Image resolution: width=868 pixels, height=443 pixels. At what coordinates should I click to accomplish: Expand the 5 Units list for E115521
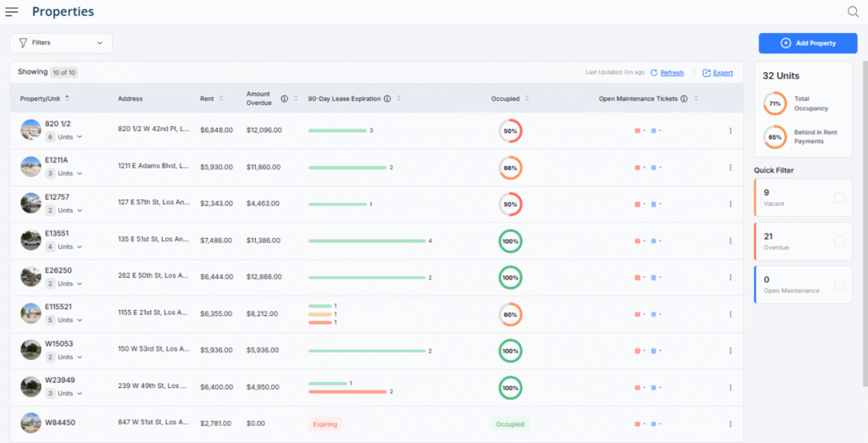[68, 320]
